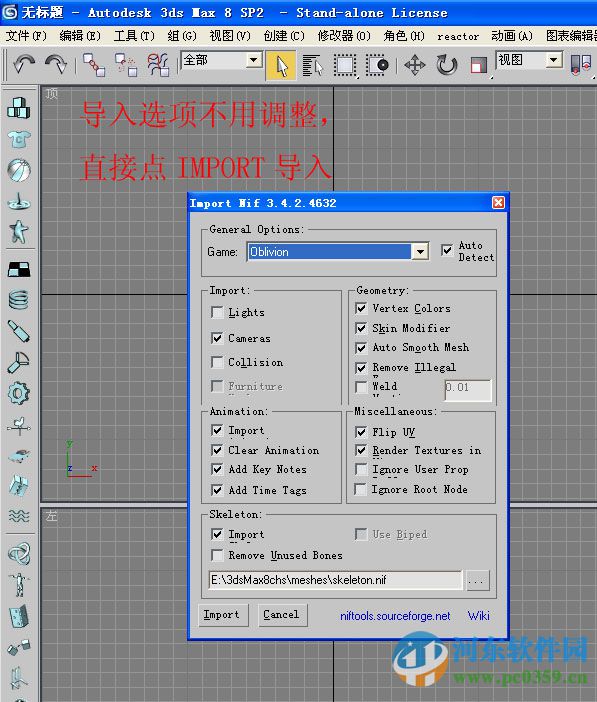Open the 文件(F) menu

[x=26, y=36]
